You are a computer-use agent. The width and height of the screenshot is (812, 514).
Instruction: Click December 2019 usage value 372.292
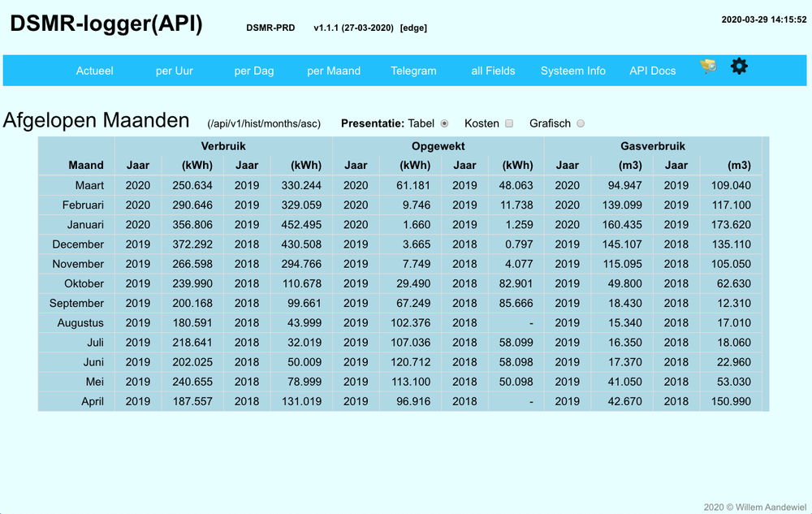click(192, 244)
